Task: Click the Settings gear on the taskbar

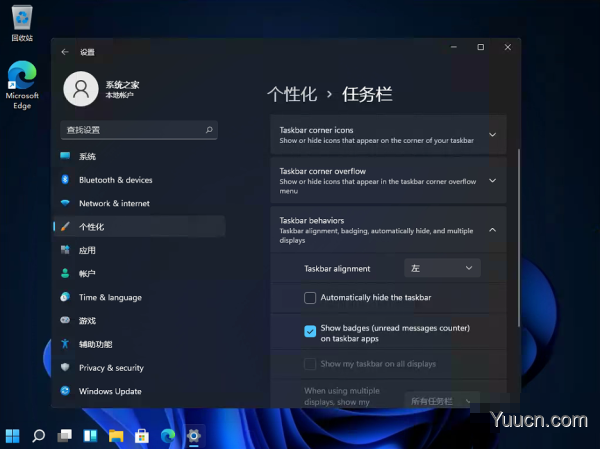Action: click(194, 436)
